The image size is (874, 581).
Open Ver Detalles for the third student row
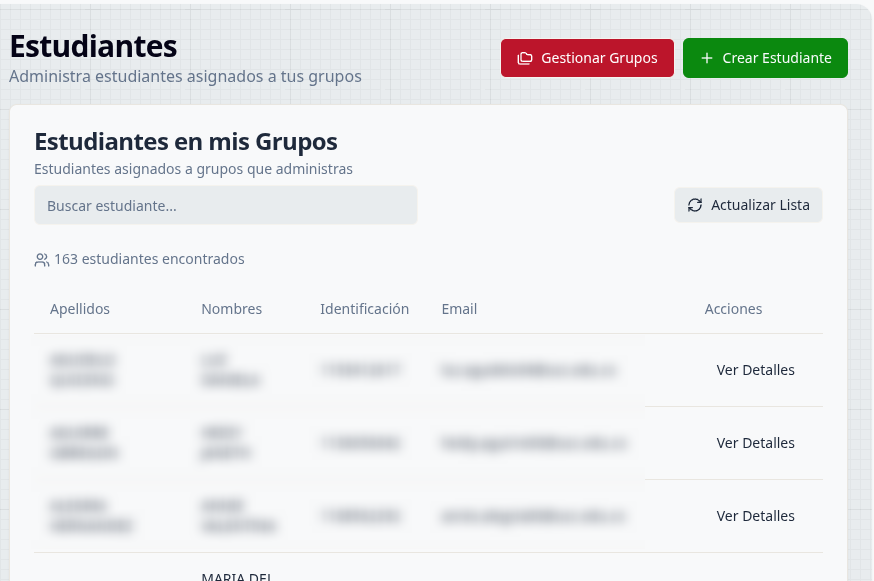[x=755, y=516]
